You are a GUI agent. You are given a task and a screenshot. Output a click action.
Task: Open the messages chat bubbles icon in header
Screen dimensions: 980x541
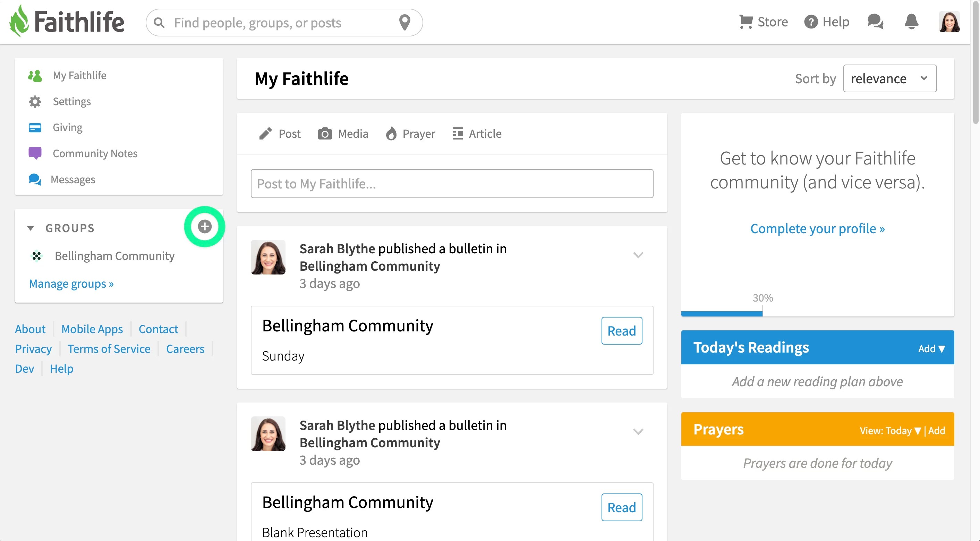click(875, 22)
